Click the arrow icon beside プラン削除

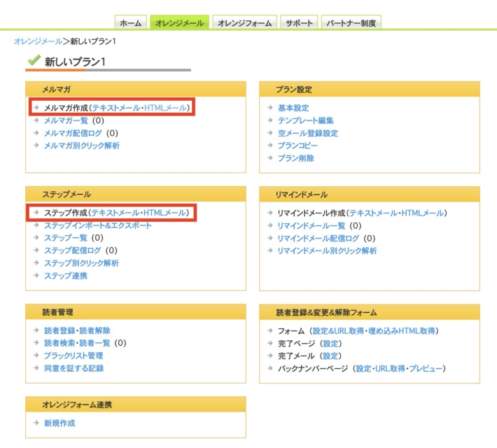(x=270, y=158)
